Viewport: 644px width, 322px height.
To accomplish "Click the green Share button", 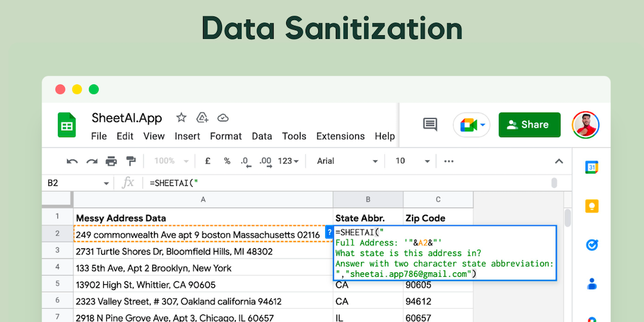I will 529,125.
